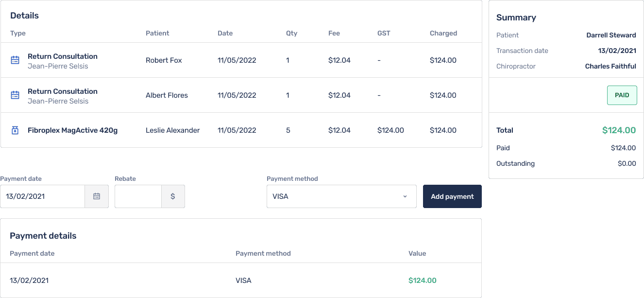Image resolution: width=644 pixels, height=298 pixels.
Task: Click the dollar sign rebate addon
Action: coord(173,196)
